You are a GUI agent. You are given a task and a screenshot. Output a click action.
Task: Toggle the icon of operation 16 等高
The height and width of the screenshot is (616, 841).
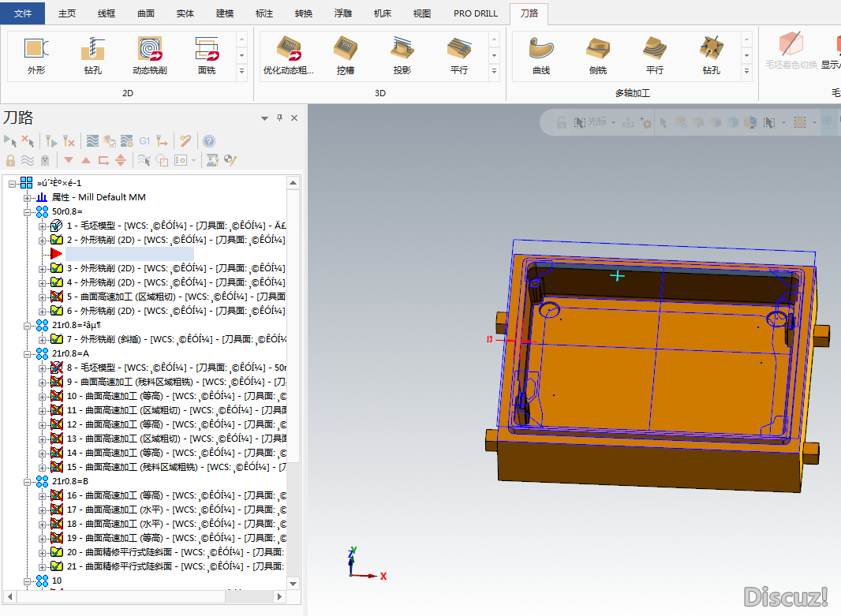pyautogui.click(x=56, y=495)
